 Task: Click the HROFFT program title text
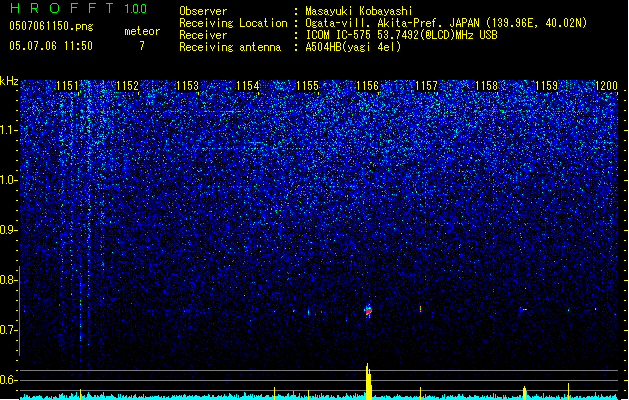click(63, 8)
